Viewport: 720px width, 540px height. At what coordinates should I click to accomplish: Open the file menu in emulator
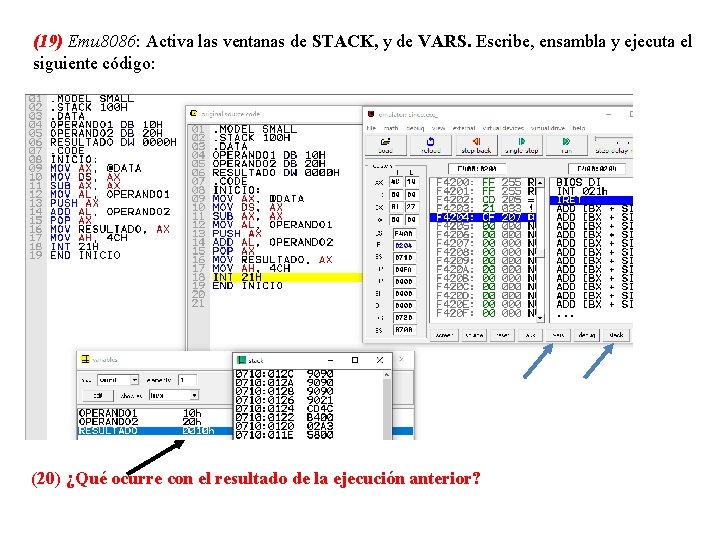[371, 128]
